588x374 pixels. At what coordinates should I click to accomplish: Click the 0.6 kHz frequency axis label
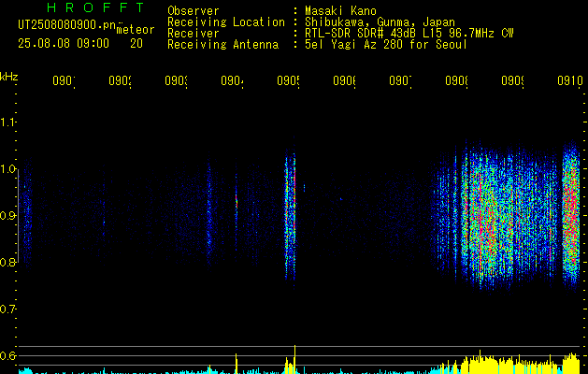8,355
